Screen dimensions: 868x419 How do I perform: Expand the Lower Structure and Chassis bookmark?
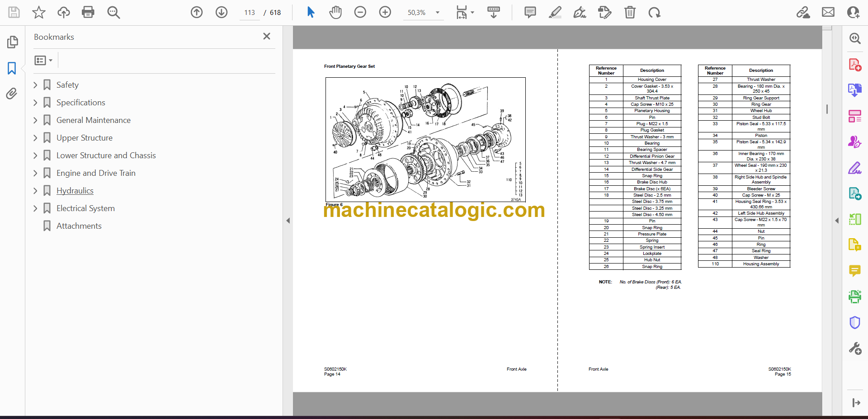[35, 155]
